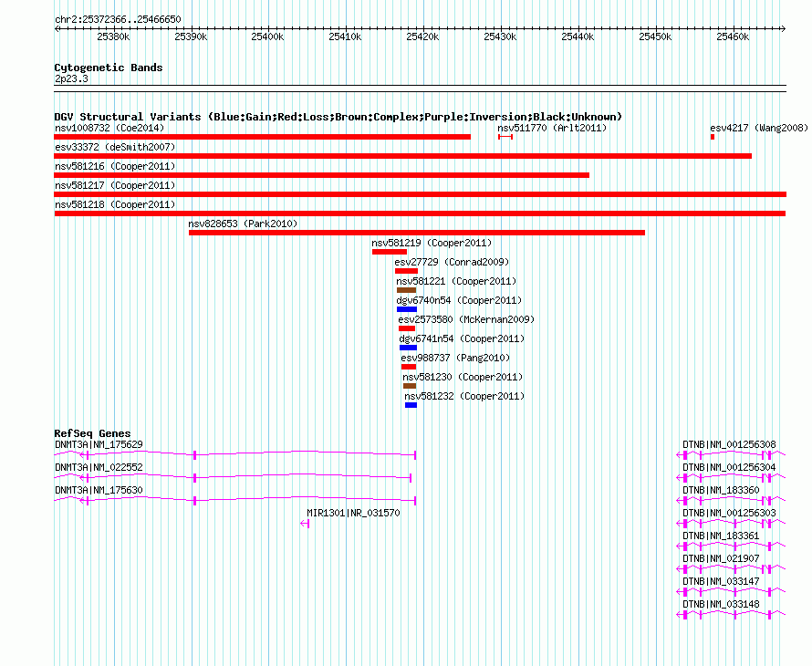Select the nsv511770 (Arlt2011) variant marker

pos(505,137)
